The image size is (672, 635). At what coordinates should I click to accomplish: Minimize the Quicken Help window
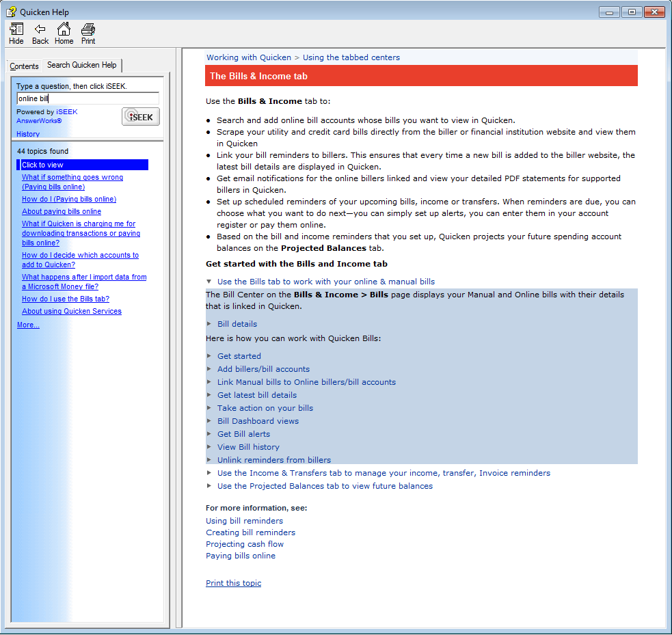[x=609, y=12]
